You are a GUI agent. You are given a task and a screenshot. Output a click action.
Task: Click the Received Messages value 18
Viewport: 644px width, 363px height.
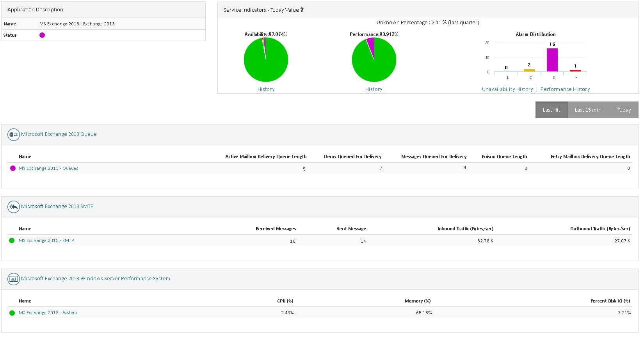[293, 241]
